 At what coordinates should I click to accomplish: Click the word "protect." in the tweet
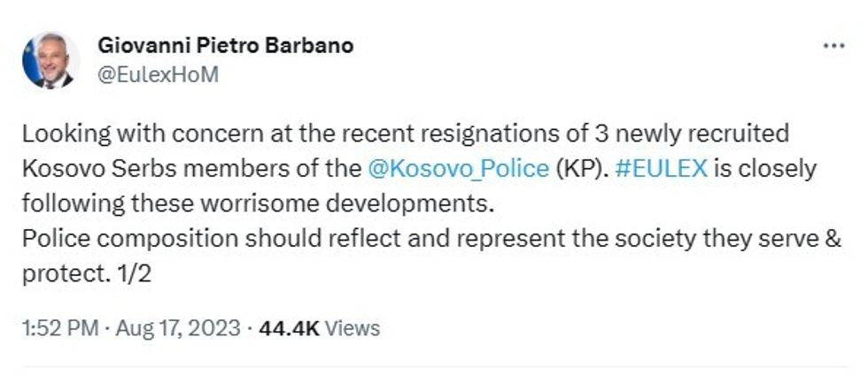coord(56,273)
